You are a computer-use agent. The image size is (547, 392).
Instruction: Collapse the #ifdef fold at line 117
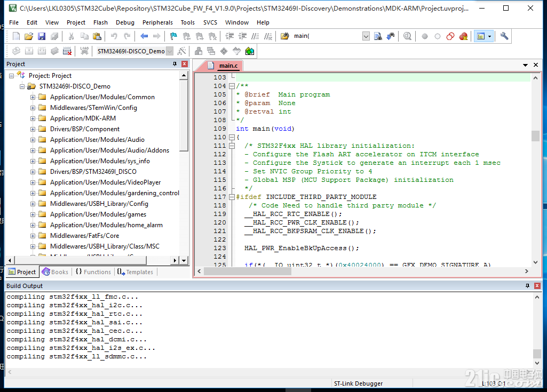click(232, 197)
